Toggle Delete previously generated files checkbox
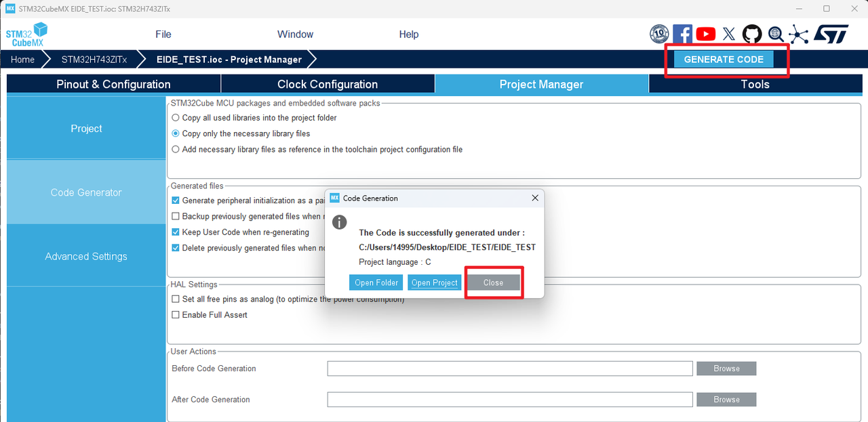This screenshot has height=422, width=868. 176,248
